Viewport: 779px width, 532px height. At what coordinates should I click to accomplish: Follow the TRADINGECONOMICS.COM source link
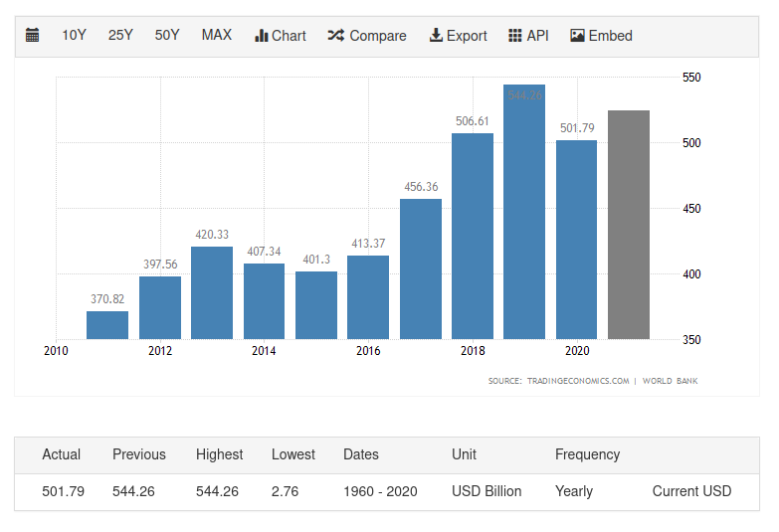click(x=578, y=381)
